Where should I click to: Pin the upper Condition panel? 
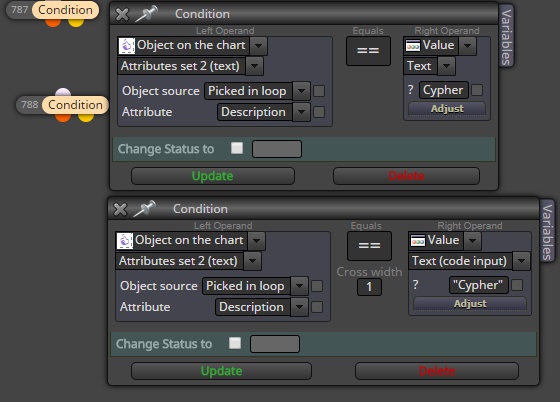click(146, 14)
